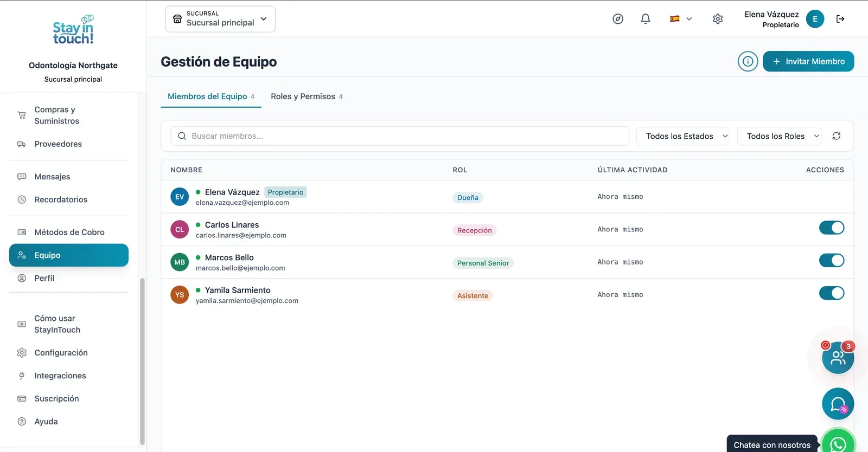Open Suscripción in the sidebar
The height and width of the screenshot is (452, 868).
pos(69,398)
